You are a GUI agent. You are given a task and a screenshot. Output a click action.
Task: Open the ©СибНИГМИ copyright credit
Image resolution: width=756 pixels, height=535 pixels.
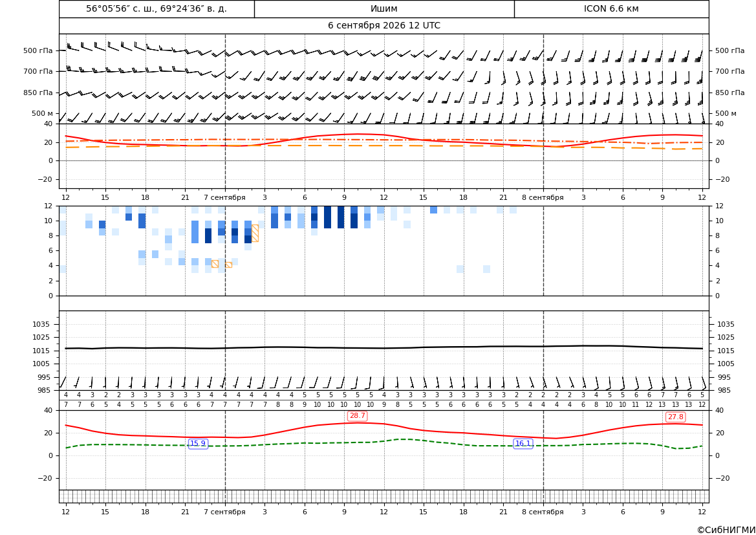click(x=726, y=530)
